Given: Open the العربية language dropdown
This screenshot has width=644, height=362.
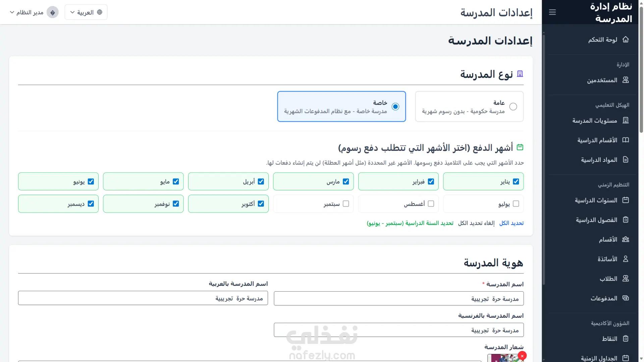Looking at the screenshot, I should [x=86, y=12].
